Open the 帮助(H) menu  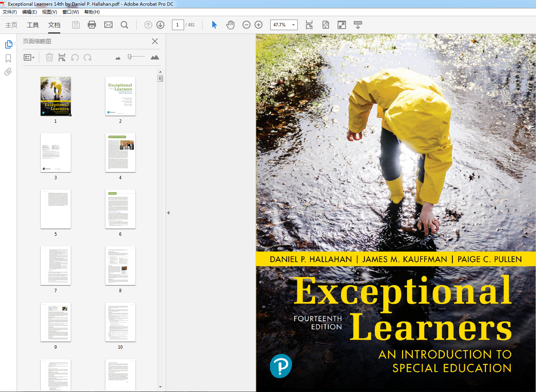pyautogui.click(x=92, y=12)
